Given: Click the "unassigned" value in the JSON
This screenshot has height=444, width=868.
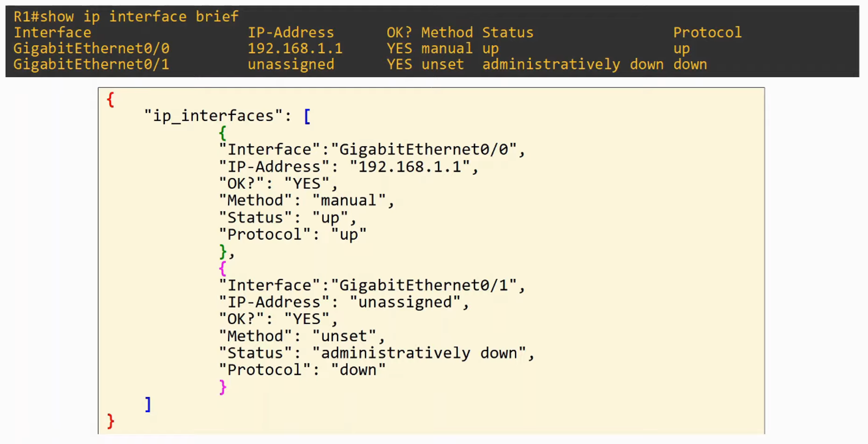Looking at the screenshot, I should coord(405,302).
